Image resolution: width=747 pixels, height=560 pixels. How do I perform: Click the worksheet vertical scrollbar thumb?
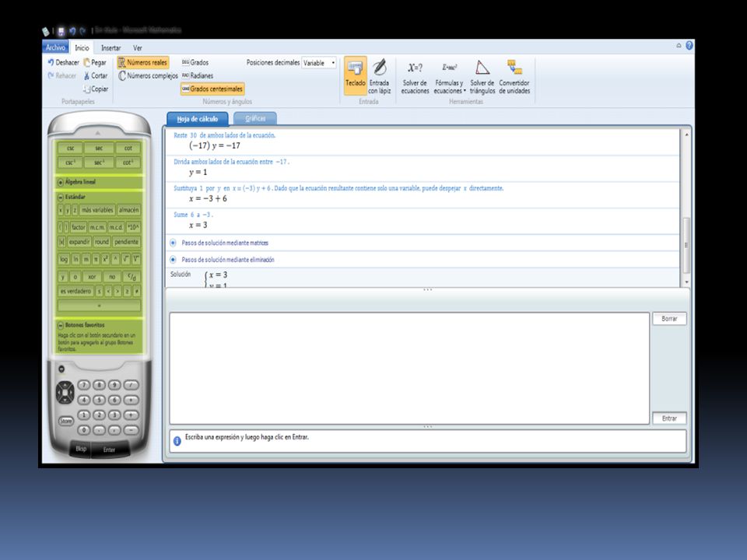[686, 245]
